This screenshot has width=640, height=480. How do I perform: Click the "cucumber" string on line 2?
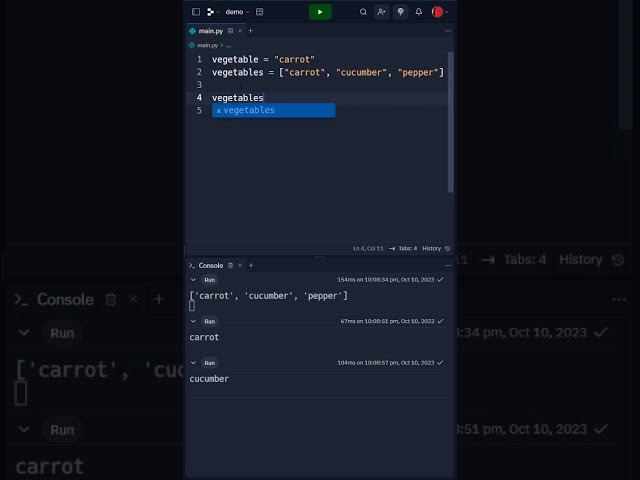(361, 73)
